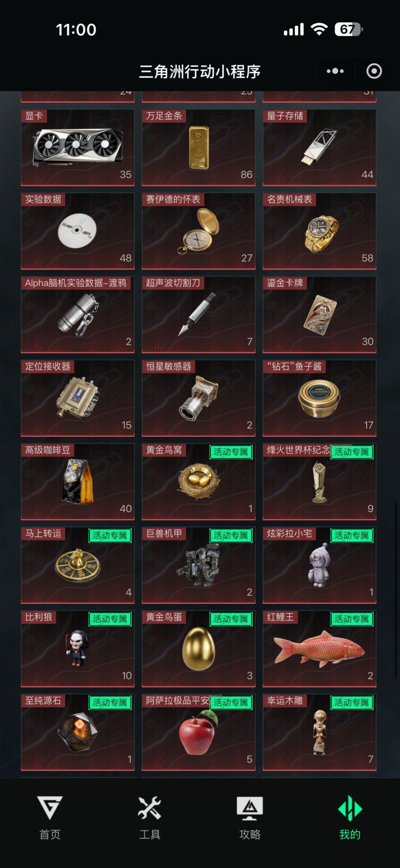Select the 实验数据 disc icon

(x=77, y=230)
